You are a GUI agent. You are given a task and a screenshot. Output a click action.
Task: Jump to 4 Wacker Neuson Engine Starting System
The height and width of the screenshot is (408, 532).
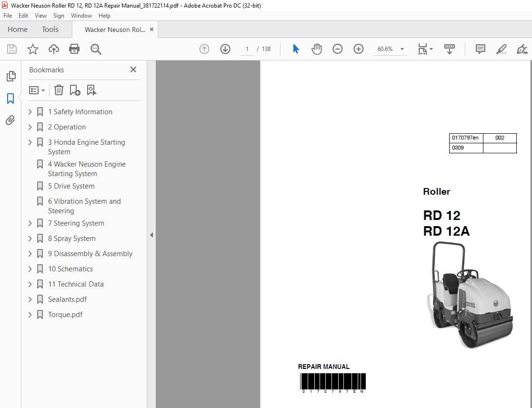[x=87, y=169]
